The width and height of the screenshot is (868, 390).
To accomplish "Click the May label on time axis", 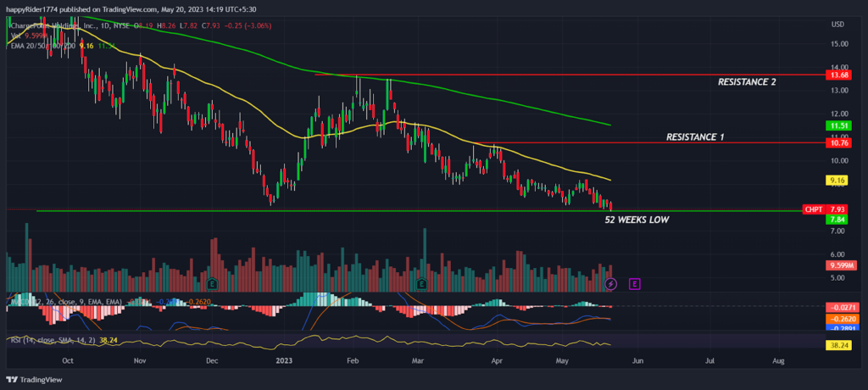I will (x=563, y=360).
